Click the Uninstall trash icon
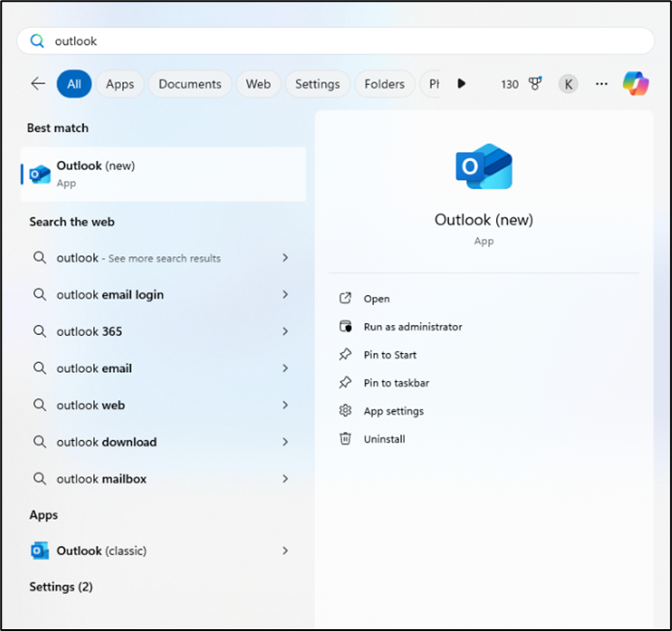This screenshot has height=631, width=672. click(345, 439)
